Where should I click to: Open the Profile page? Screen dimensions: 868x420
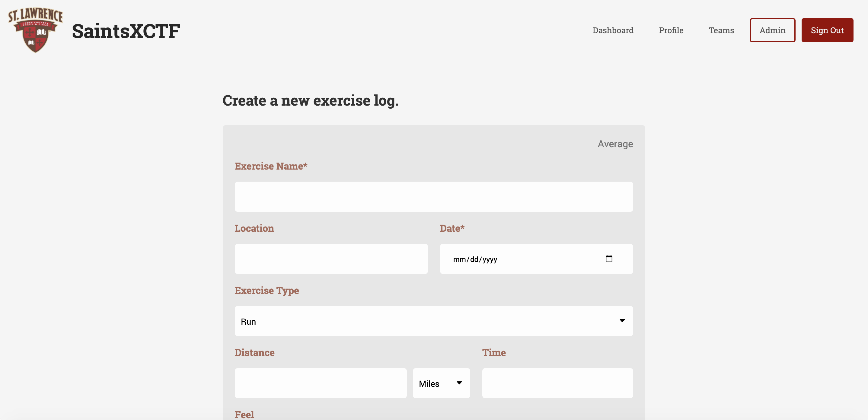coord(671,30)
